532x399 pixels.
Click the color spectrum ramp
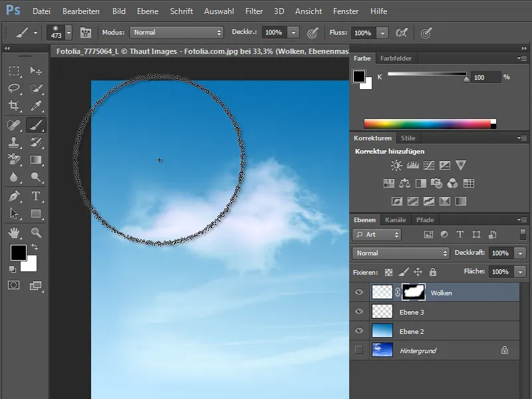click(x=429, y=124)
